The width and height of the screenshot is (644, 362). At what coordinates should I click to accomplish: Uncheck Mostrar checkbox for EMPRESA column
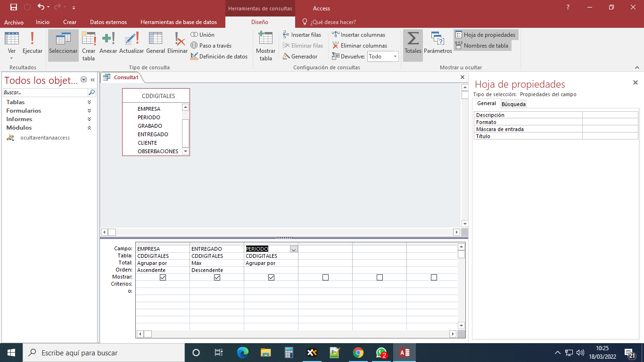click(163, 278)
